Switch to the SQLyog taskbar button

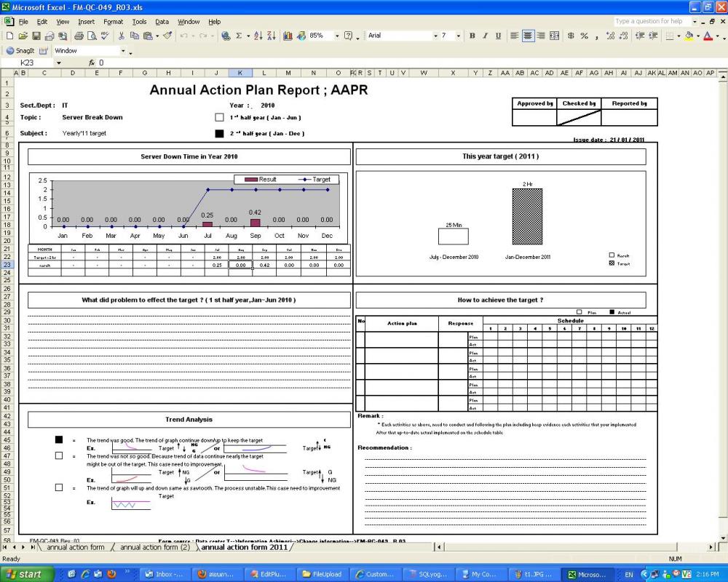click(x=427, y=574)
